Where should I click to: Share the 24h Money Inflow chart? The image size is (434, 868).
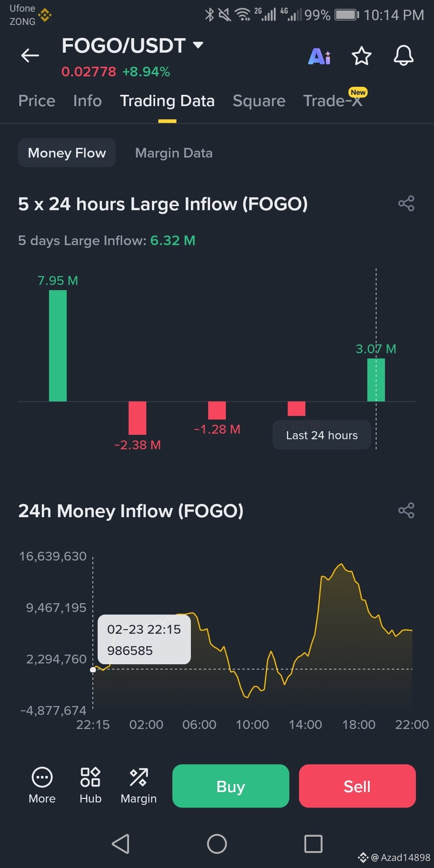point(406,510)
